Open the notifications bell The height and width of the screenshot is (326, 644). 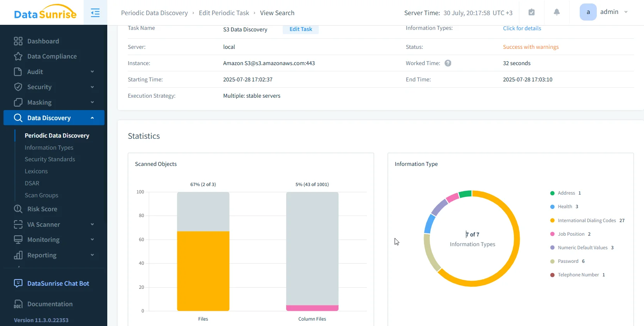(x=556, y=12)
